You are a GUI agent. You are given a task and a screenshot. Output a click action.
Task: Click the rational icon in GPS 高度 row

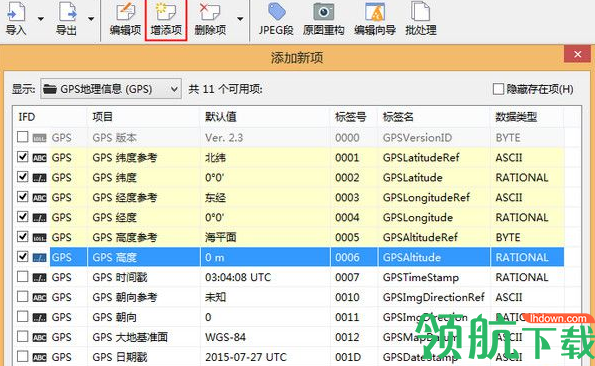pyautogui.click(x=39, y=258)
